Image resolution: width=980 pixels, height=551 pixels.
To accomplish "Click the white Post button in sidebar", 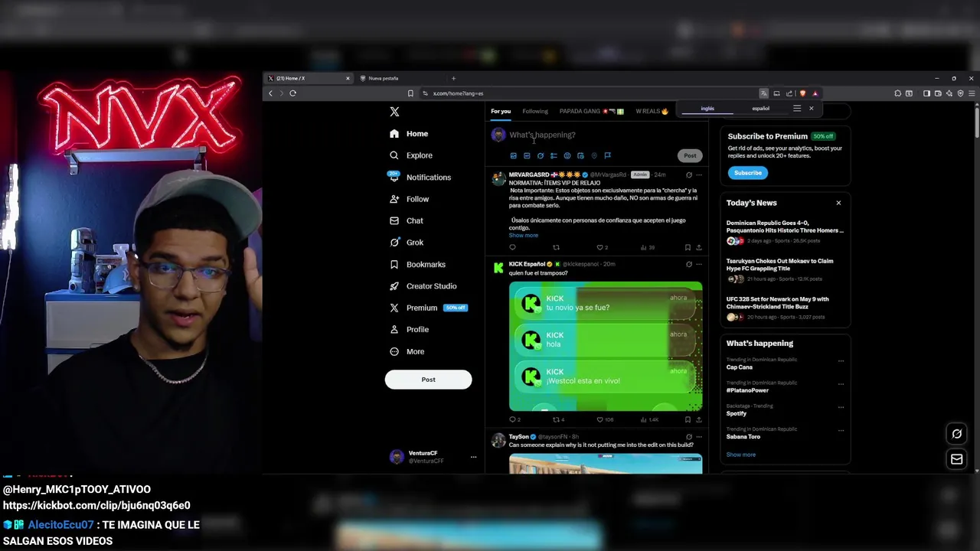I will (428, 380).
